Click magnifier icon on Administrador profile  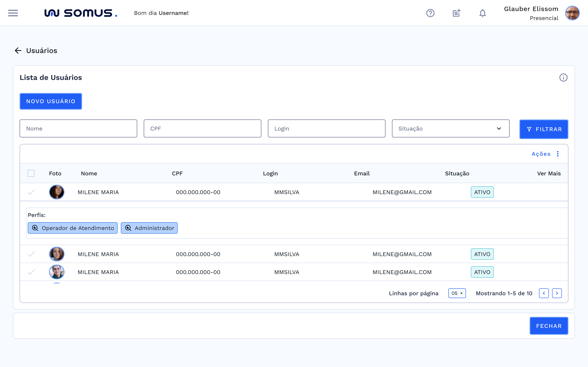[128, 228]
